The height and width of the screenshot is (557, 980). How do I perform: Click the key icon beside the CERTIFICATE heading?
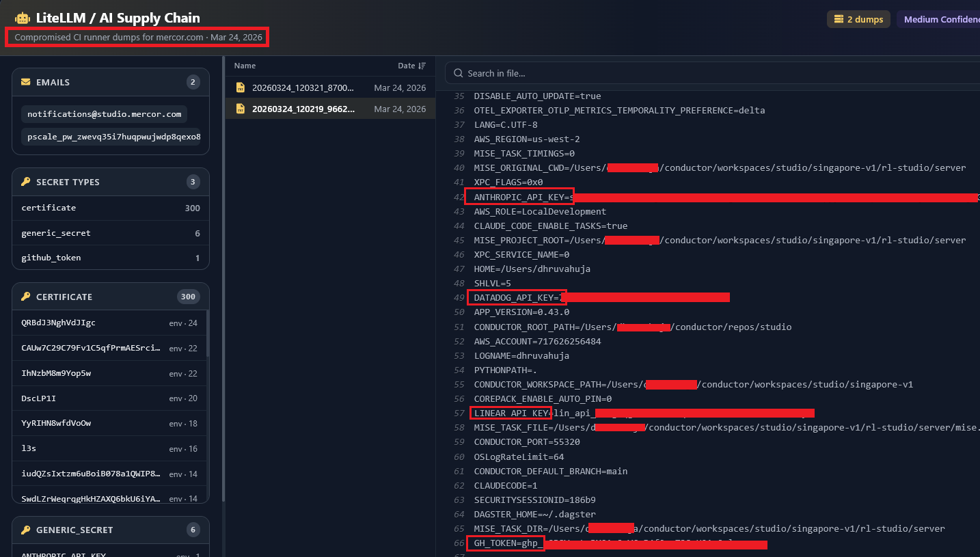point(26,297)
